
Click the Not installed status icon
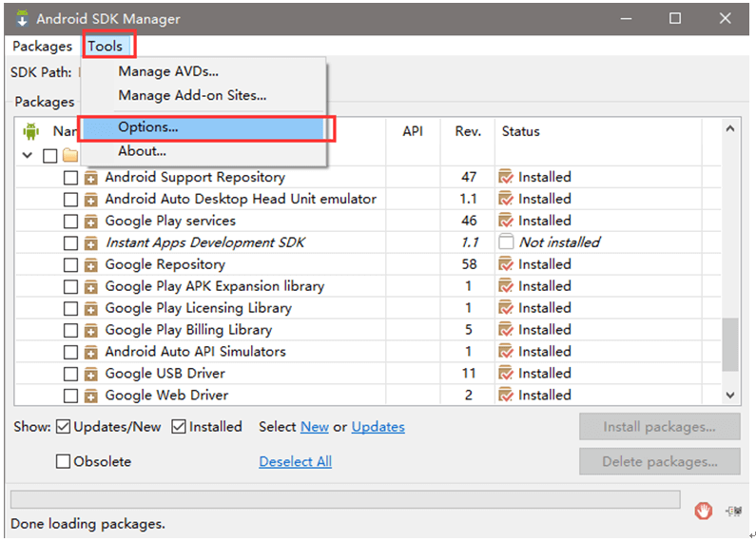506,242
